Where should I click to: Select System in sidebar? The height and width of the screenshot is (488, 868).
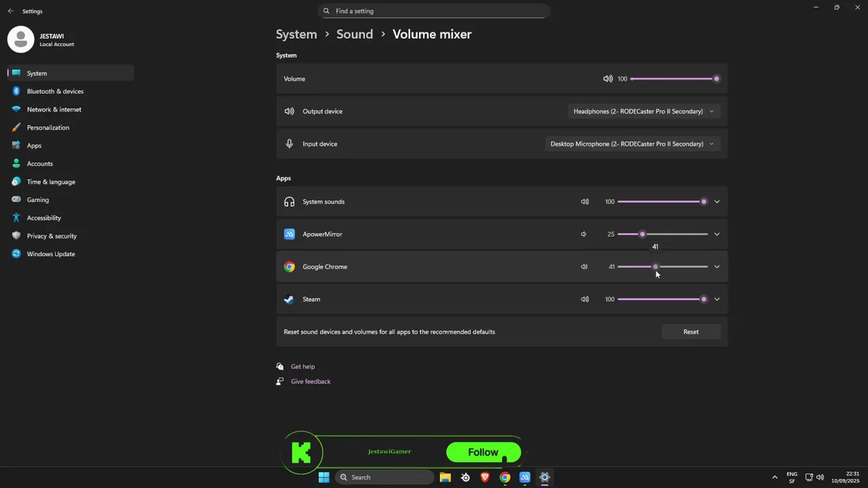[71, 73]
